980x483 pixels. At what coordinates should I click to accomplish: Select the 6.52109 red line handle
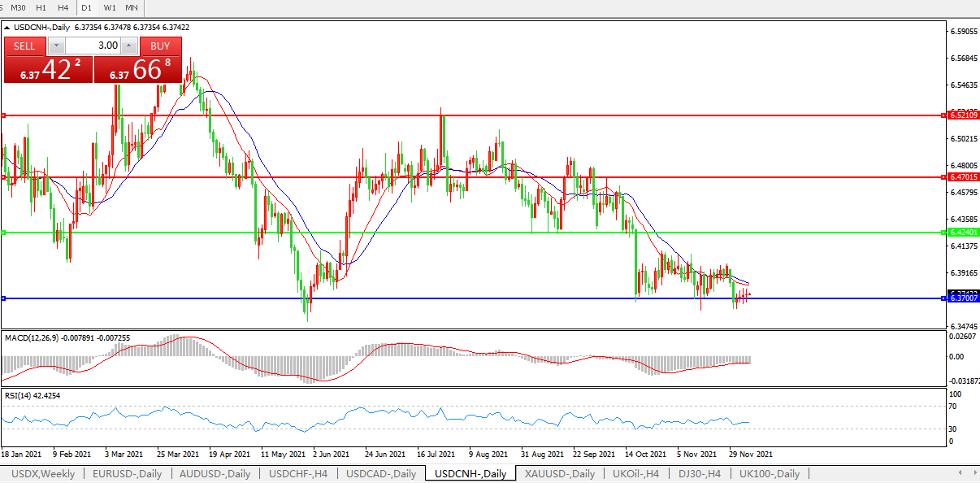[3, 115]
